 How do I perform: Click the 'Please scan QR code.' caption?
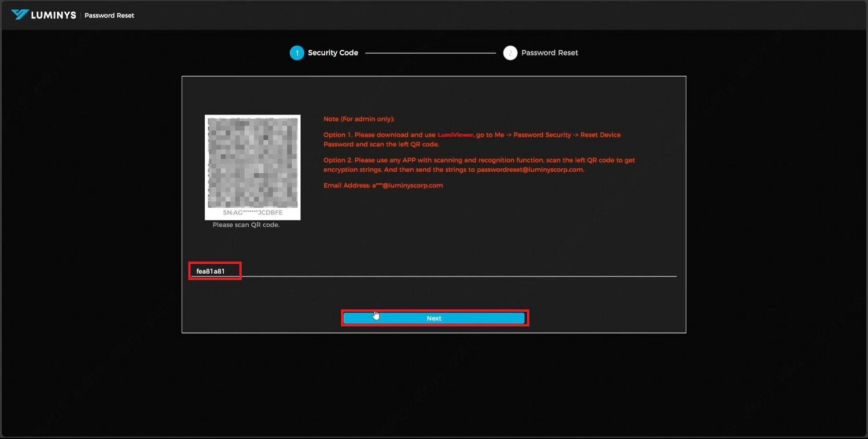(x=246, y=225)
